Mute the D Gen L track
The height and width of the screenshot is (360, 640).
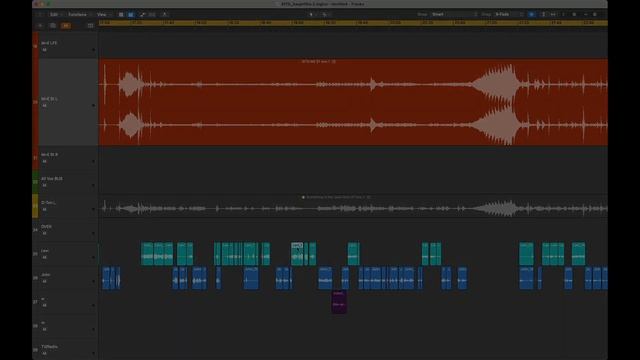point(44,209)
